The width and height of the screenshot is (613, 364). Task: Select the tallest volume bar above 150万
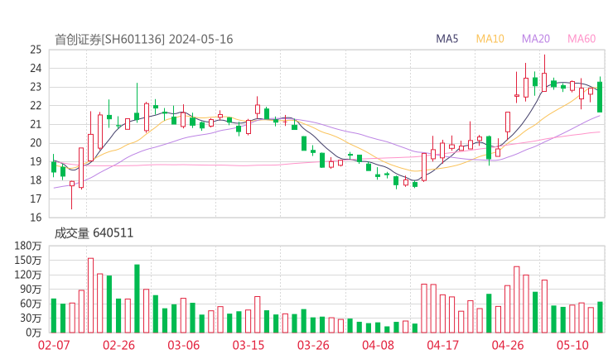tap(90, 295)
